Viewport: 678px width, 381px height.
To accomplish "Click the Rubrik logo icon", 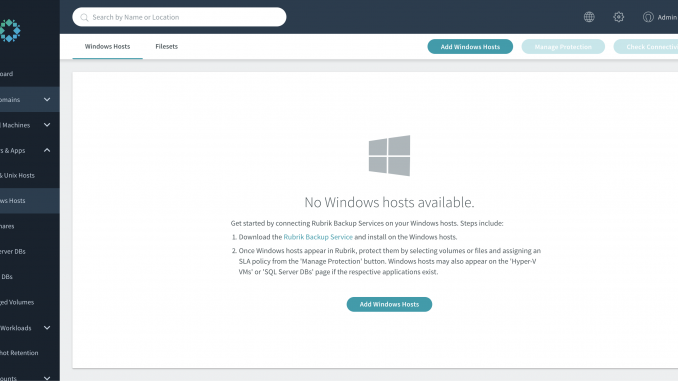I will [10, 30].
